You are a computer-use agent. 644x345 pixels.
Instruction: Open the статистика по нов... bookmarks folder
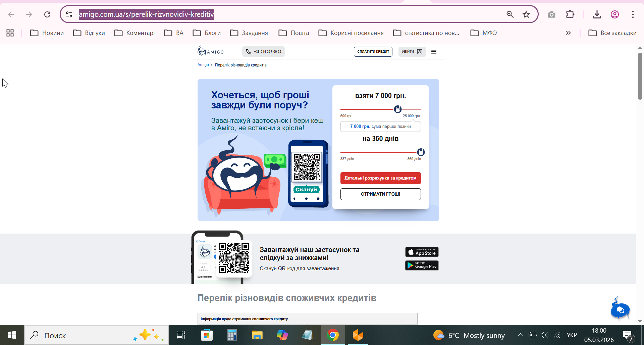click(426, 33)
